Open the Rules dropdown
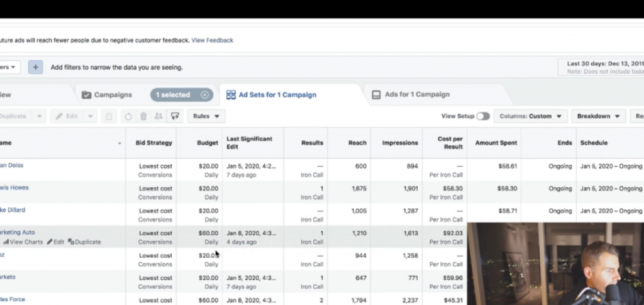Image resolution: width=644 pixels, height=305 pixels. coord(206,116)
